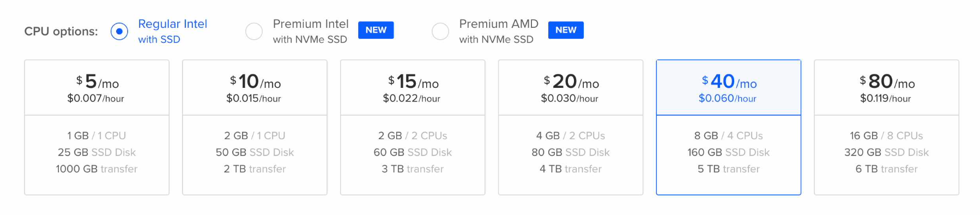Click the 3 TB transfer specs line
Image resolution: width=980 pixels, height=215 pixels.
(413, 169)
